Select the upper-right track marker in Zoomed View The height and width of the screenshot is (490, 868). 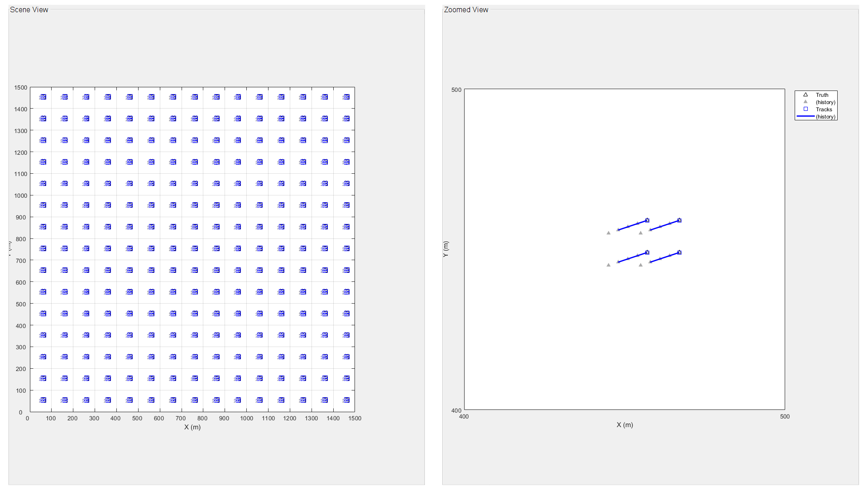[679, 220]
